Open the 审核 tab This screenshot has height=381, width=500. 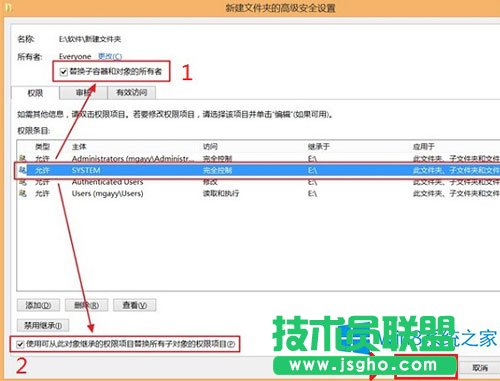tap(83, 93)
